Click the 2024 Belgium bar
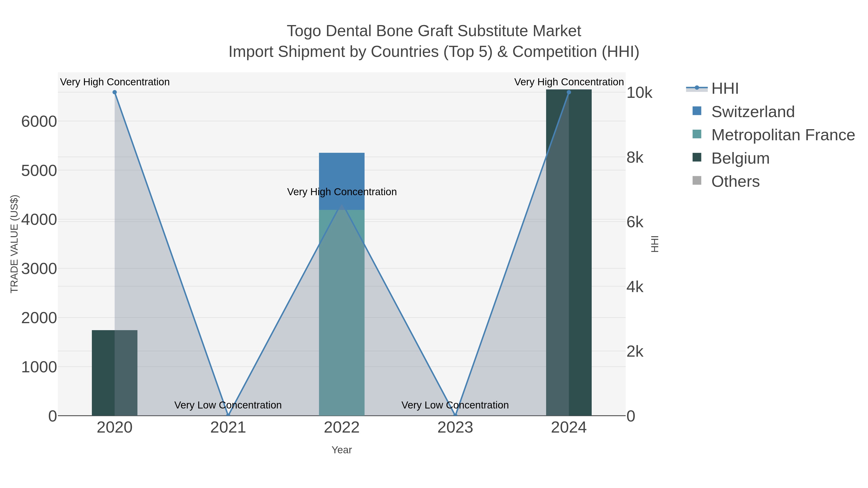The image size is (868, 488). (x=569, y=253)
